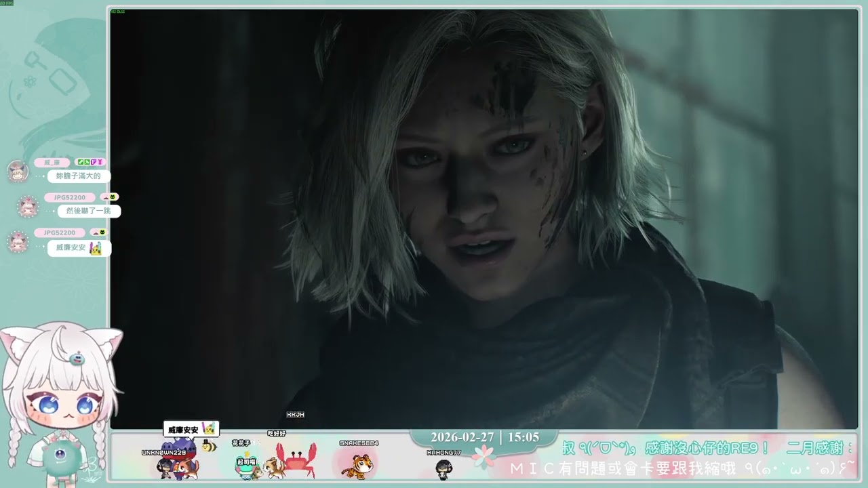Click the avatar beside the 然後嚇了一跳 message

(x=28, y=206)
